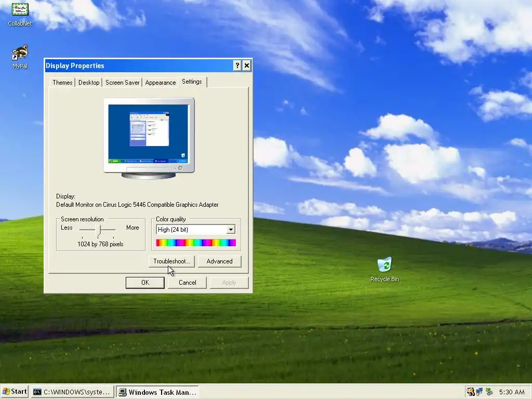Click the Safely Remove Hardware tray icon
Image resolution: width=532 pixels, height=399 pixels.
pyautogui.click(x=489, y=392)
